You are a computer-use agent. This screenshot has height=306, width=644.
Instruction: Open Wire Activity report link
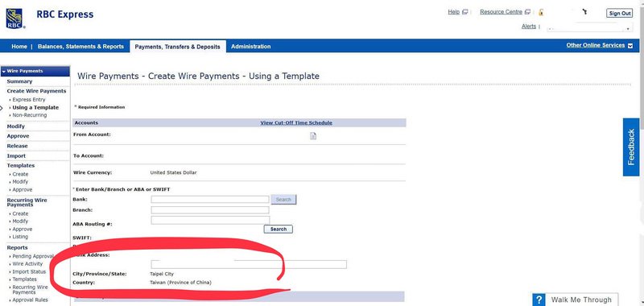pyautogui.click(x=27, y=264)
